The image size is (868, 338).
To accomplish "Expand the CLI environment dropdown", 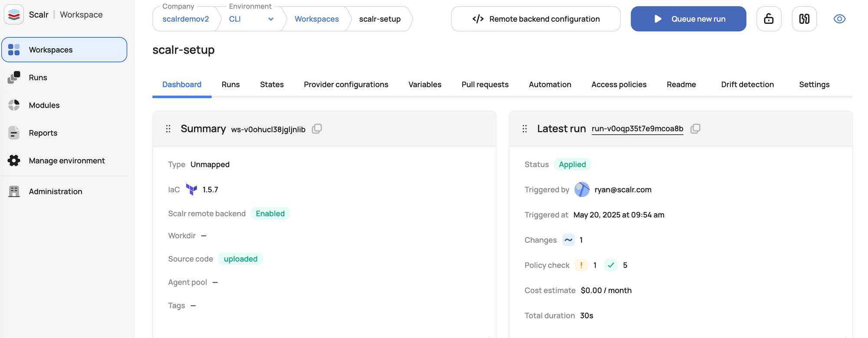I will [251, 19].
